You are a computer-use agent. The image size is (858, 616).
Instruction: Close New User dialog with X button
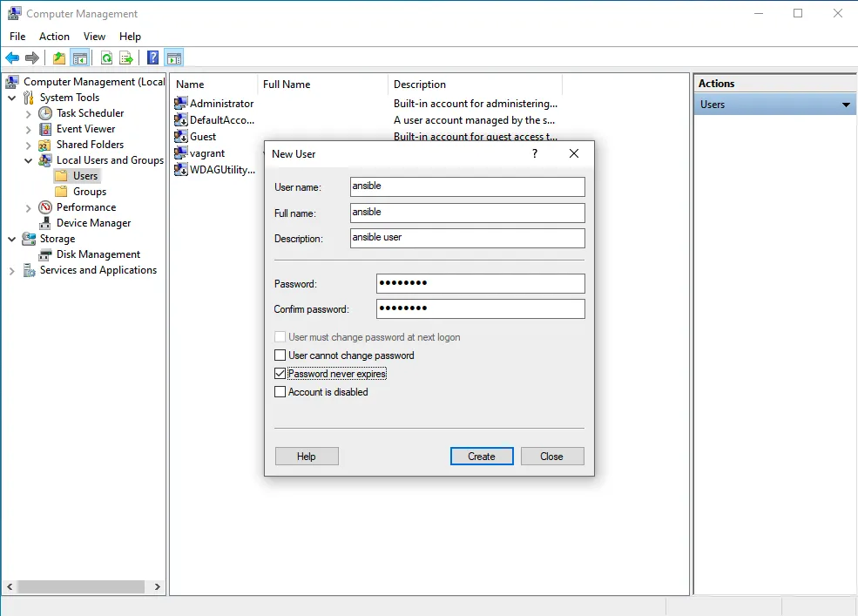tap(573, 153)
